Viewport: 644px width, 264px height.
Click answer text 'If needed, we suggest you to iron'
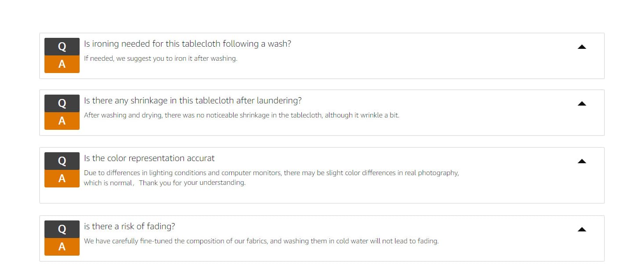161,59
